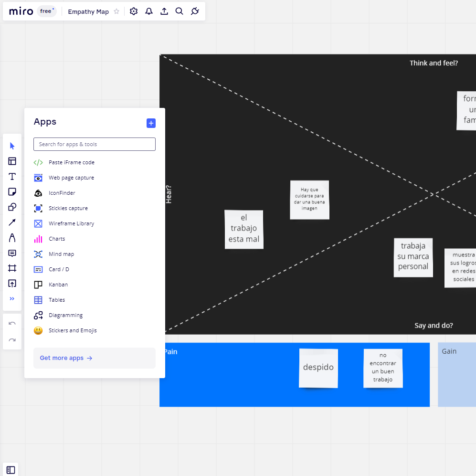
Task: Select the Comment tool
Action: tap(12, 253)
